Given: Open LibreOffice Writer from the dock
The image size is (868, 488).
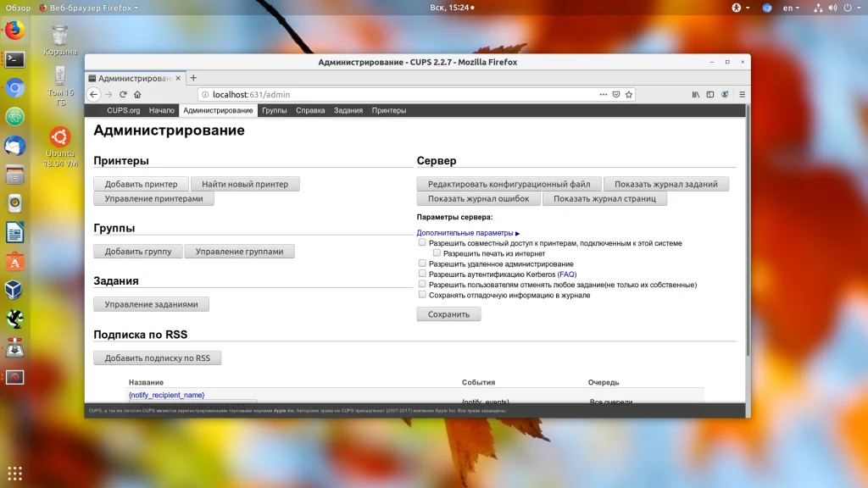Looking at the screenshot, I should click(x=15, y=232).
